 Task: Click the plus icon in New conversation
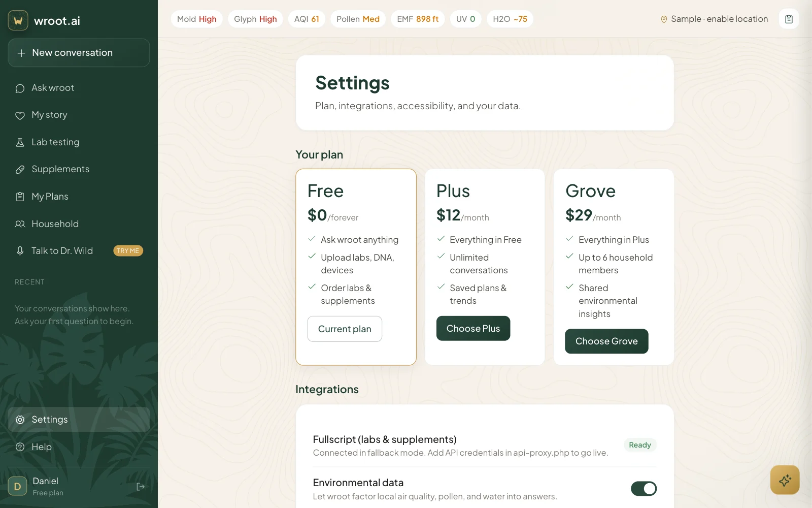pos(21,53)
